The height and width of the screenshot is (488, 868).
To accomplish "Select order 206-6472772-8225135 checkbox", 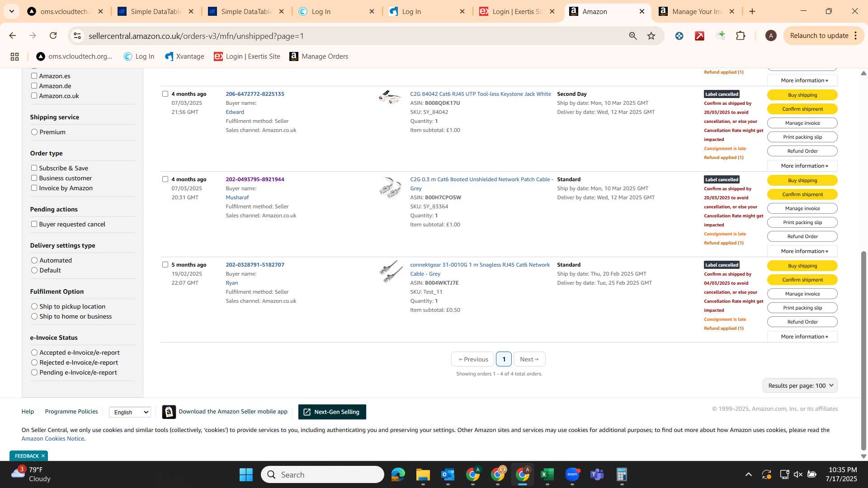I will click(165, 94).
